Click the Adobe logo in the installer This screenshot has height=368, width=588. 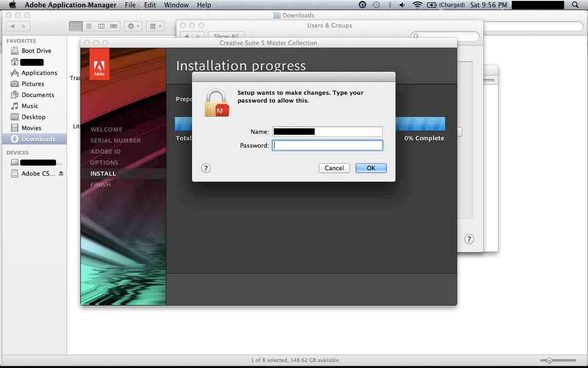[x=99, y=64]
